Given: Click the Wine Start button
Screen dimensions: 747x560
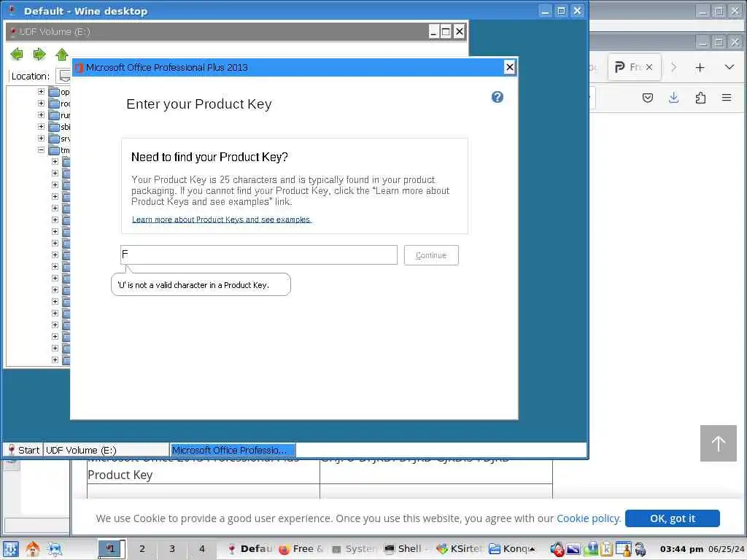Looking at the screenshot, I should [x=23, y=450].
